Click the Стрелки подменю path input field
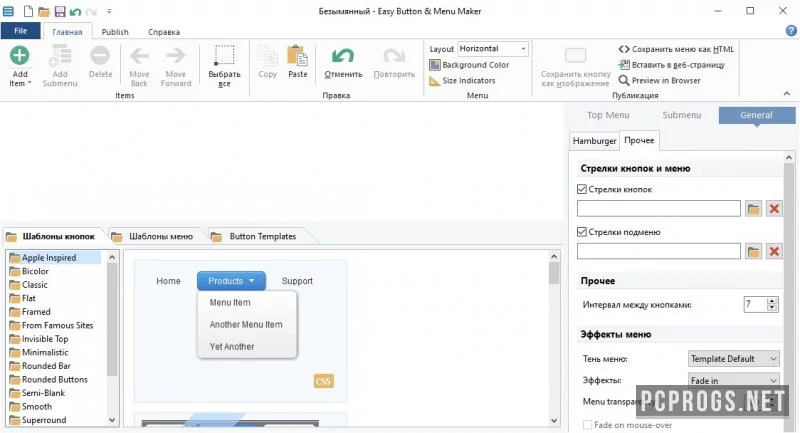The width and height of the screenshot is (800, 433). pos(659,251)
